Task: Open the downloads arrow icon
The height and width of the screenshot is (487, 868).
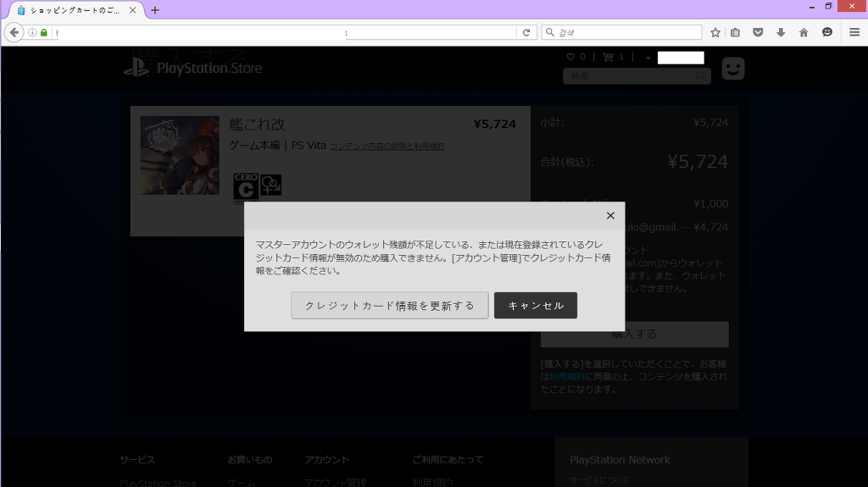Action: click(781, 33)
